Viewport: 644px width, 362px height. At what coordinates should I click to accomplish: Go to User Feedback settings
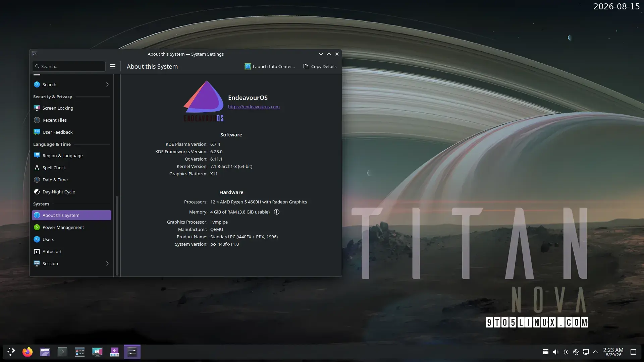pos(71,132)
